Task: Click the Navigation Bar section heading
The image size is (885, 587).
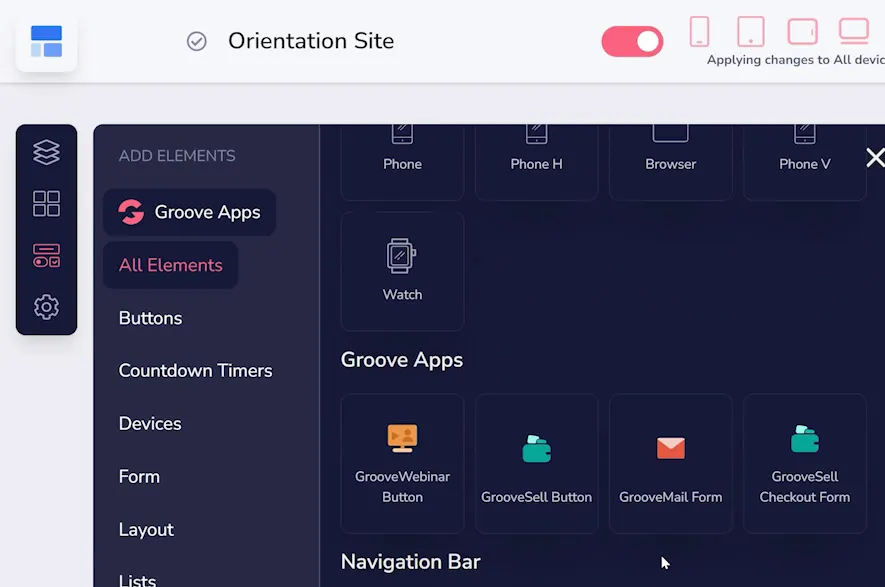Action: [x=410, y=562]
